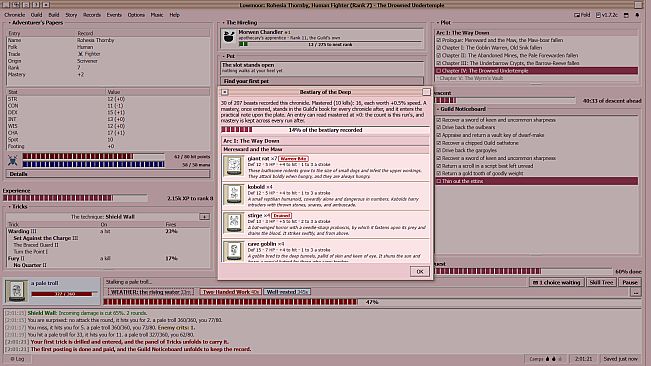Click the 'Two-Handed Work' buff chip
The width and height of the screenshot is (651, 366).
(x=230, y=292)
